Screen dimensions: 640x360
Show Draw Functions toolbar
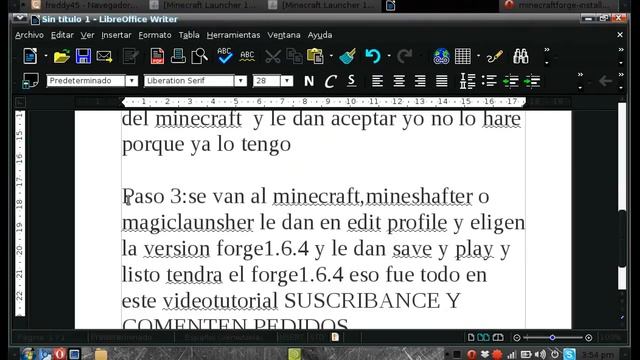(x=494, y=56)
